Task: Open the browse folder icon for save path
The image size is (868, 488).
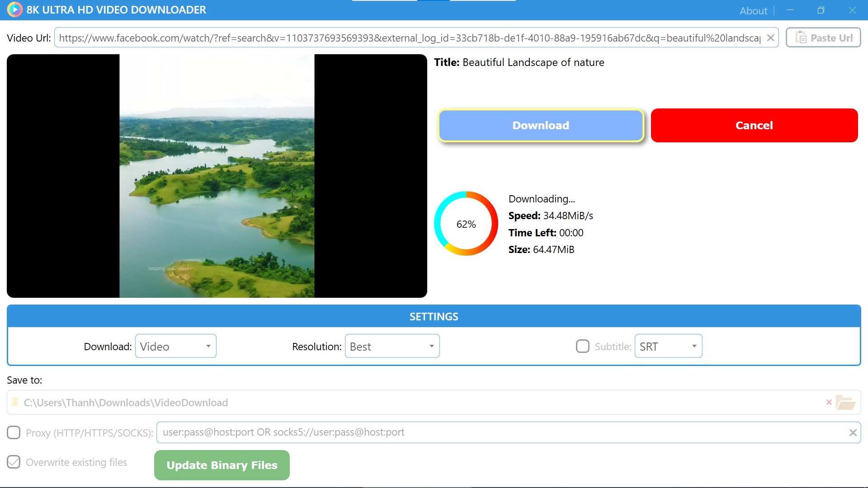Action: pyautogui.click(x=845, y=402)
